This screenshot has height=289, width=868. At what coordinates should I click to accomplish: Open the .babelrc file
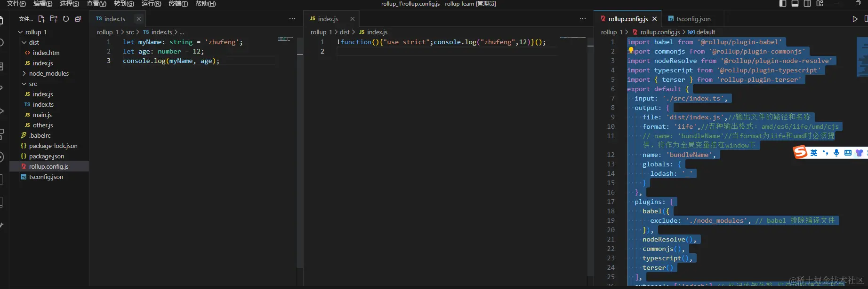coord(40,135)
